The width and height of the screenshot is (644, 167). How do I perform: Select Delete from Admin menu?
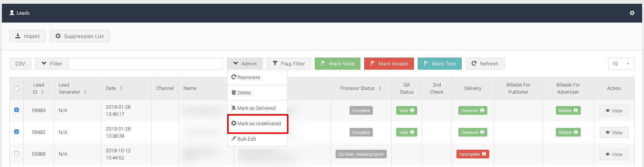coord(257,93)
